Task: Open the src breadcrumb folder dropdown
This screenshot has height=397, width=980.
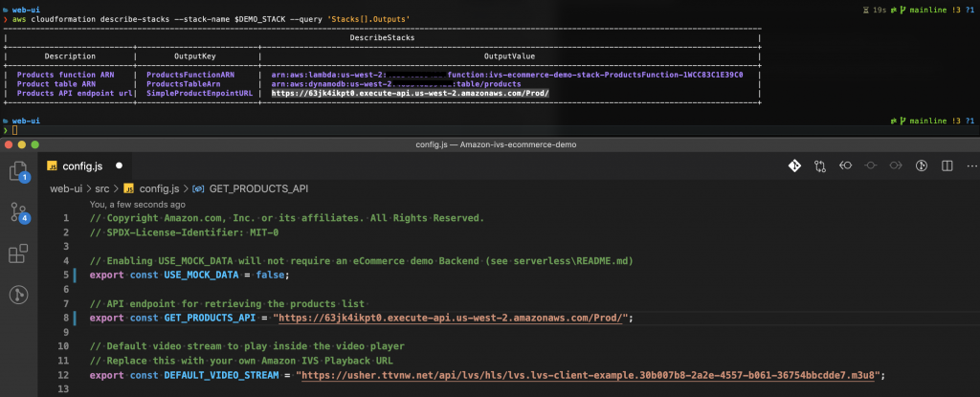Action: pos(101,188)
